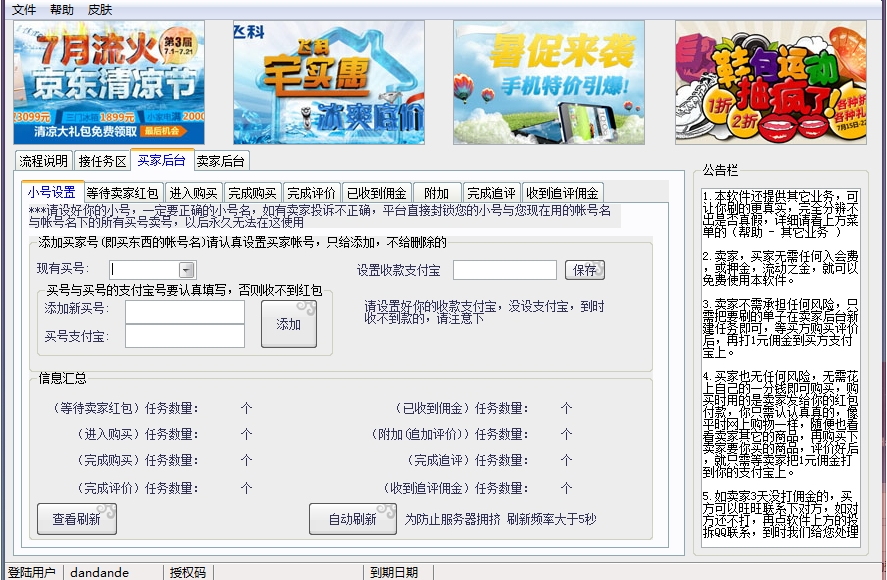Click the (已收到佣金) 任务数量 label

tap(461, 408)
